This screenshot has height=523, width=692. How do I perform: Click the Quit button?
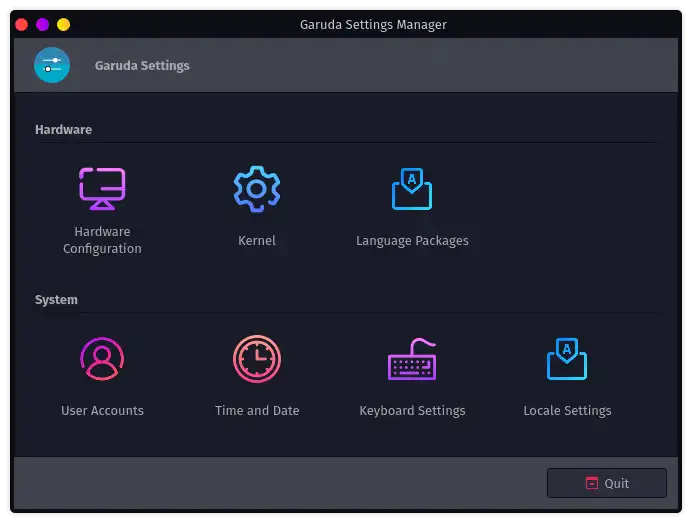point(607,483)
